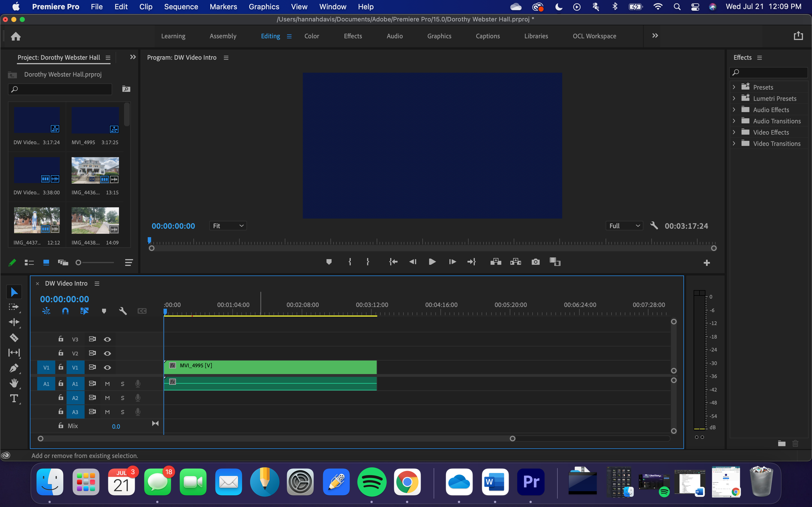Mute the A2 audio track

[x=107, y=398]
